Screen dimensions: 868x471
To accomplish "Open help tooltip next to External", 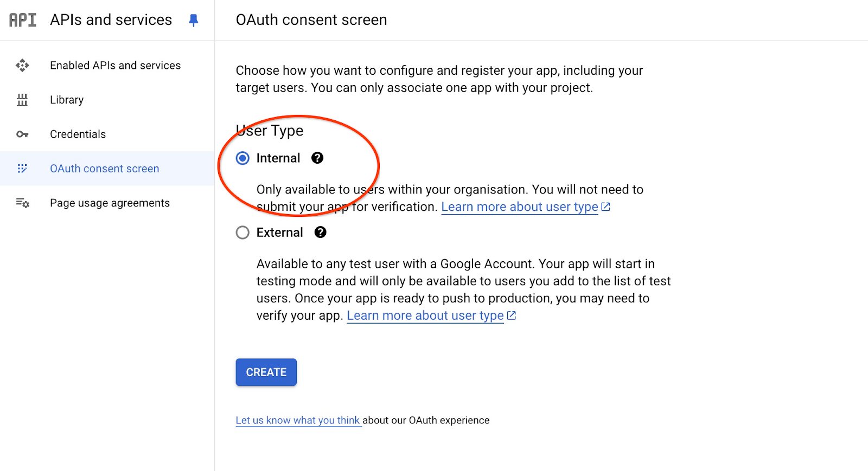I will pyautogui.click(x=321, y=233).
